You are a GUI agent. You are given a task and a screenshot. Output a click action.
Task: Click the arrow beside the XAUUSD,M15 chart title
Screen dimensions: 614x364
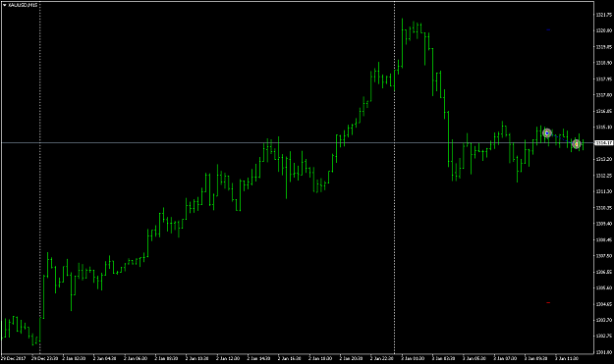pyautogui.click(x=5, y=5)
